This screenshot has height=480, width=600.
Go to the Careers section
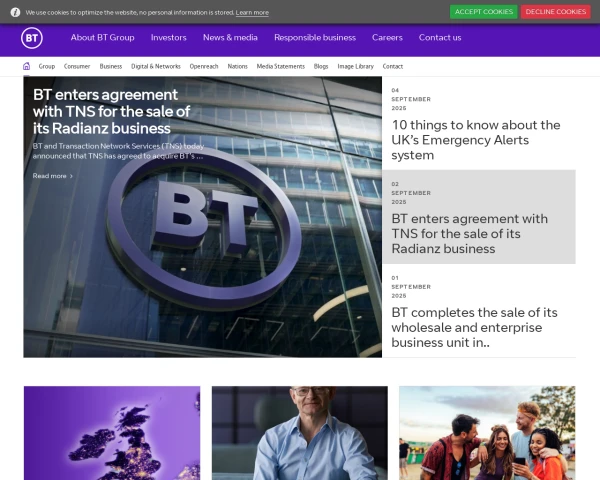pos(387,38)
